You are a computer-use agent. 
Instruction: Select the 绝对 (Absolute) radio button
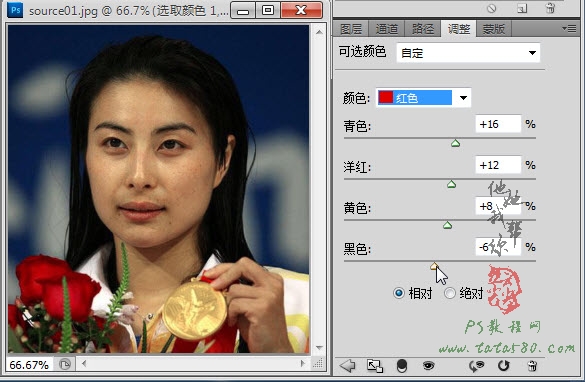pos(450,293)
